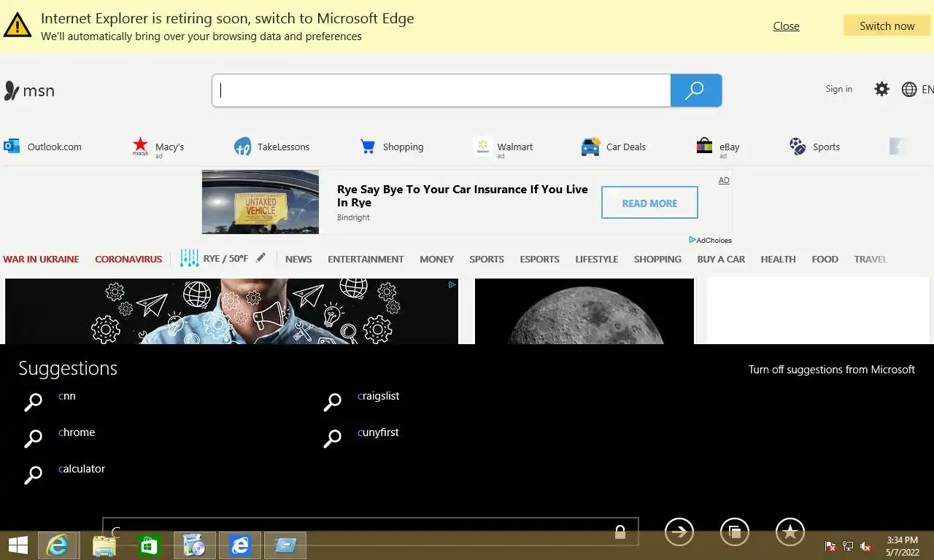Open File Explorer from taskbar
The image size is (934, 560).
point(104,545)
